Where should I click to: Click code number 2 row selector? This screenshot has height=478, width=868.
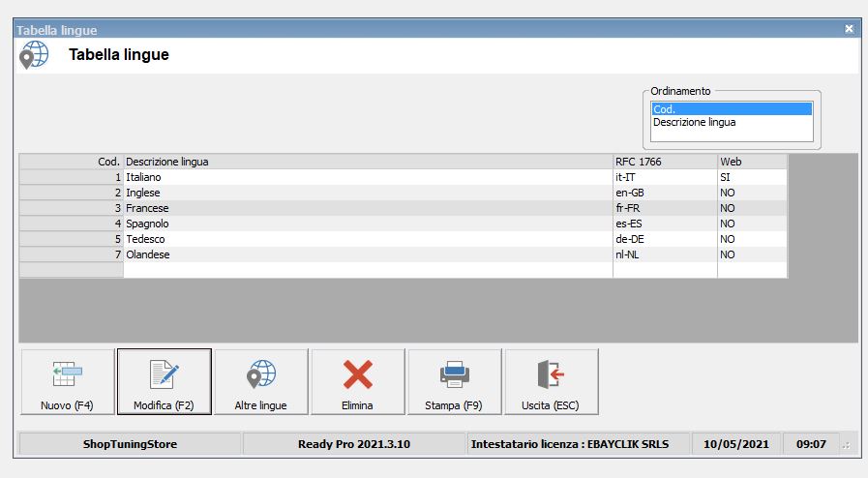pyautogui.click(x=72, y=193)
